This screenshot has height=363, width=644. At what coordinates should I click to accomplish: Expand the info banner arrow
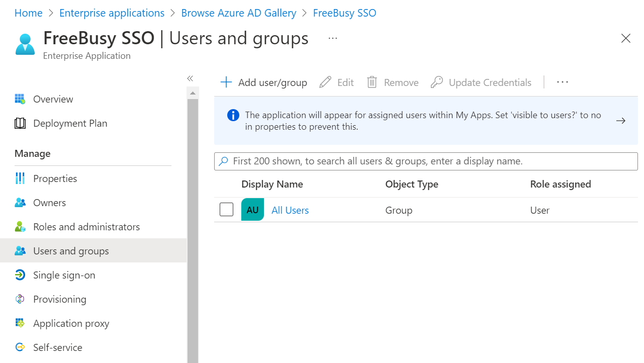click(x=621, y=121)
